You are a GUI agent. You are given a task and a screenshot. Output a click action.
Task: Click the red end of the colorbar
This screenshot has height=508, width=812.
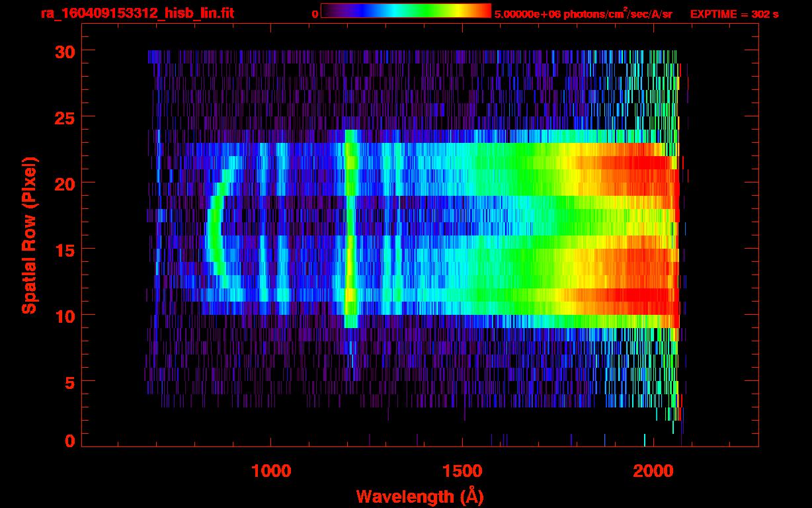(x=481, y=11)
